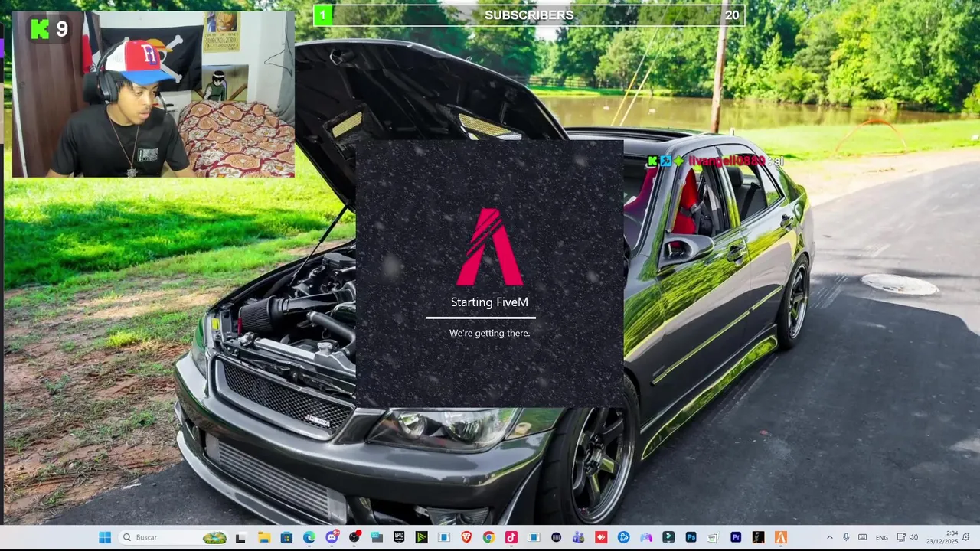This screenshot has width=980, height=551.
Task: Open the network status tray icon
Action: point(900,537)
